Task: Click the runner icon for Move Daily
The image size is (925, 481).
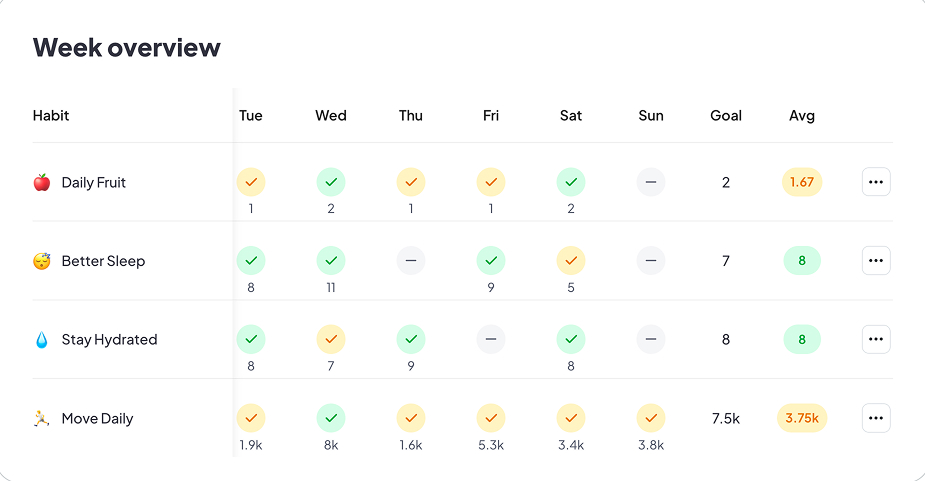Action: (x=41, y=419)
